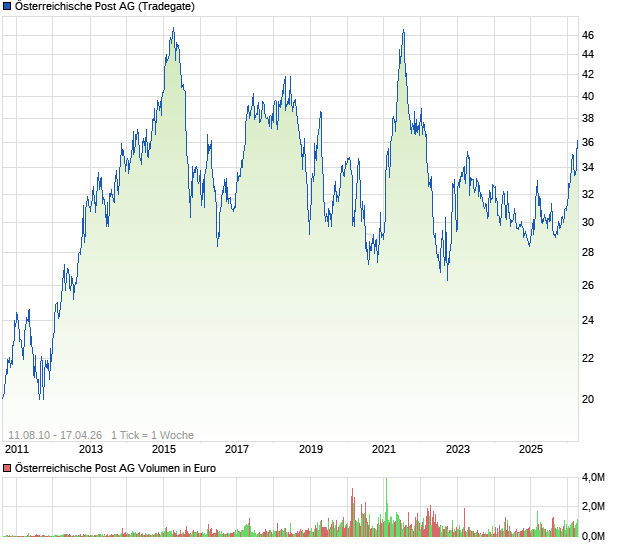The width and height of the screenshot is (620, 546).
Task: Click the blue legend square for Österreichische Post AG
Action: 7,6
